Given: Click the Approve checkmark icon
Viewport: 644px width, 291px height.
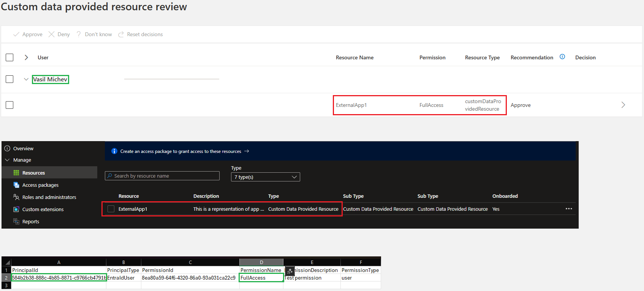Looking at the screenshot, I should pyautogui.click(x=16, y=34).
